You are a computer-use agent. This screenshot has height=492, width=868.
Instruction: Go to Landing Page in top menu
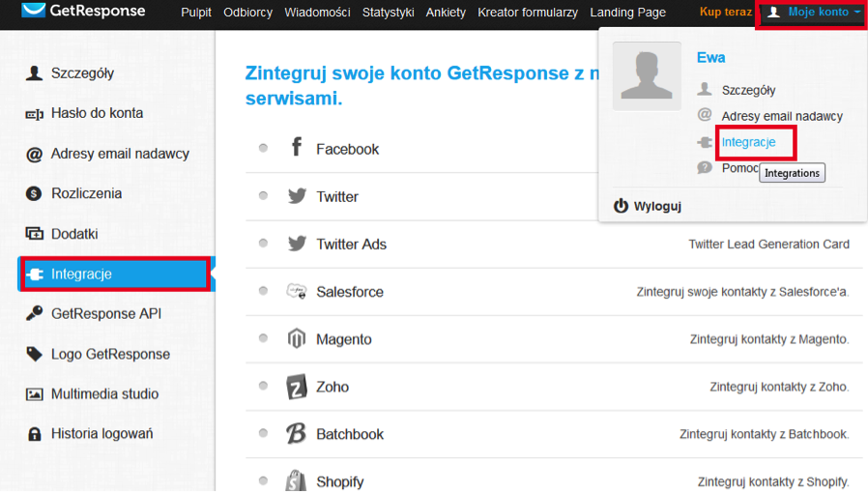tap(627, 13)
